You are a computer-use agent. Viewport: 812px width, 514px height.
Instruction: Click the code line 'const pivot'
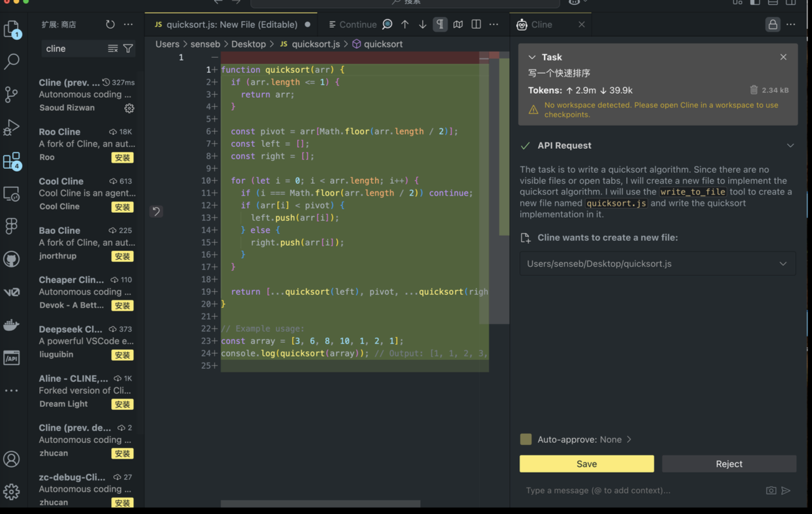(344, 131)
